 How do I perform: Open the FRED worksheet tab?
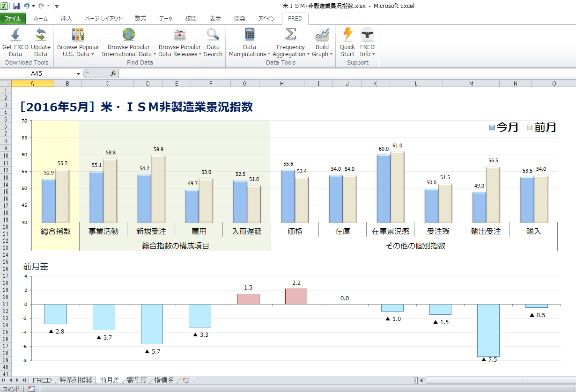pyautogui.click(x=42, y=380)
